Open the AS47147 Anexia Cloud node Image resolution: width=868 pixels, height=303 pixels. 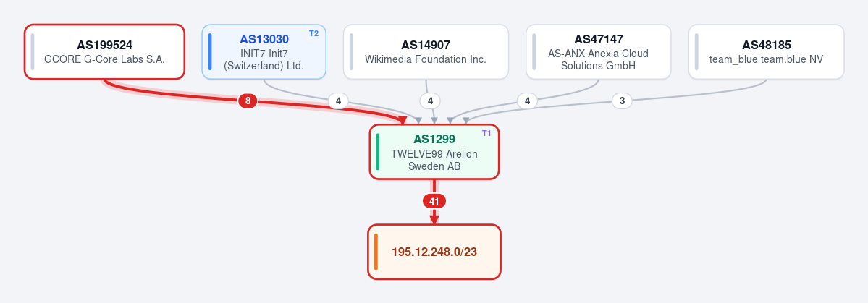click(x=599, y=51)
